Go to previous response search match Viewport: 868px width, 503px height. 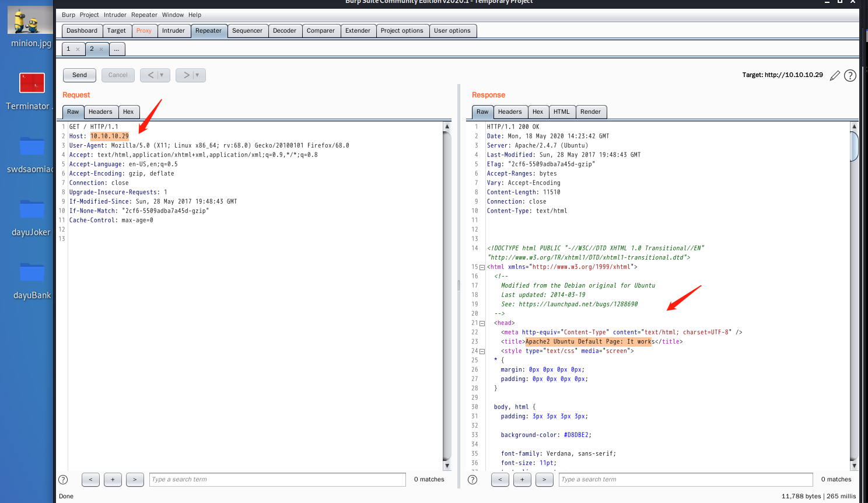pos(500,480)
